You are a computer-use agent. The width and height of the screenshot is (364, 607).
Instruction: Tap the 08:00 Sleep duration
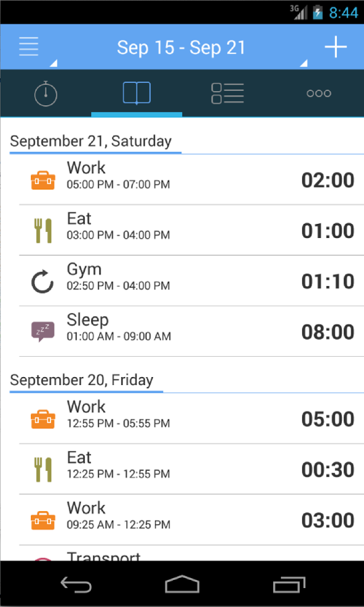point(328,333)
